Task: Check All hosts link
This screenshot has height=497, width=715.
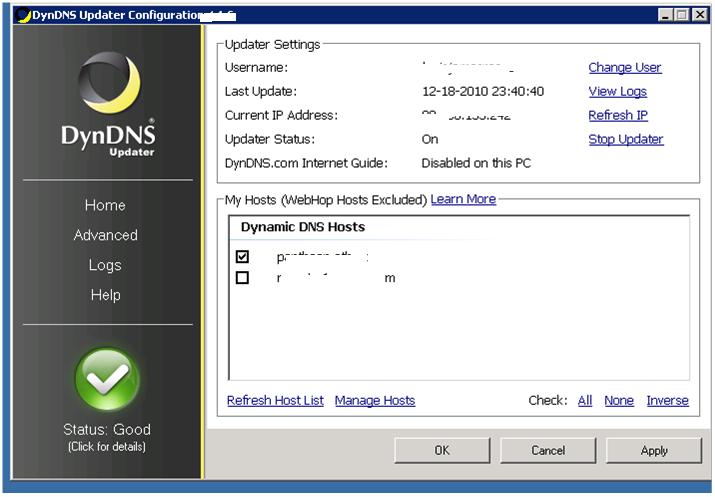Action: [585, 400]
